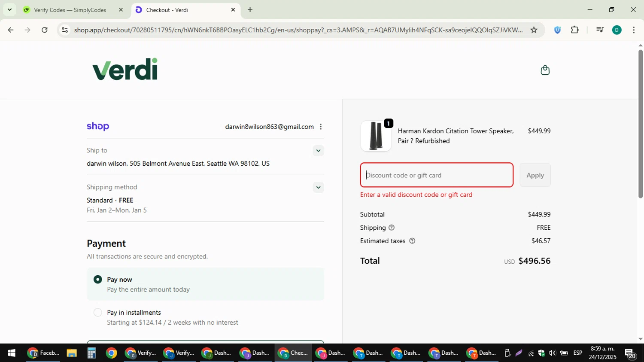Go back using the browser back arrow

11,30
